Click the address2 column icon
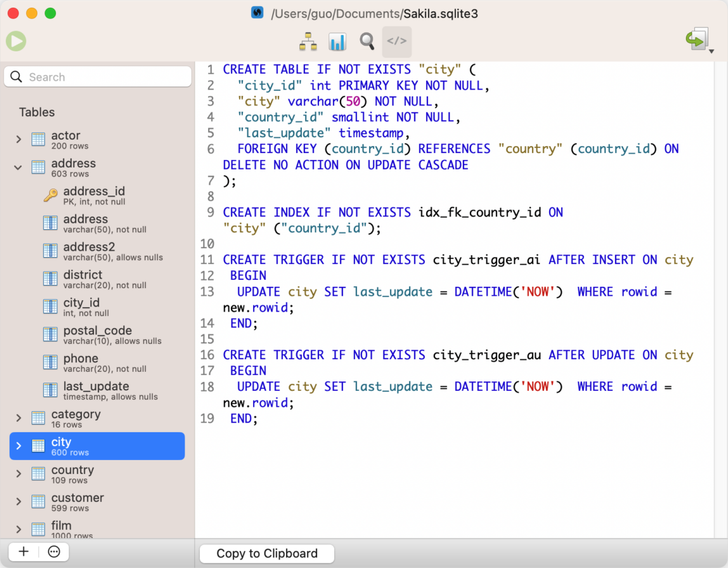The height and width of the screenshot is (568, 728). pos(50,251)
